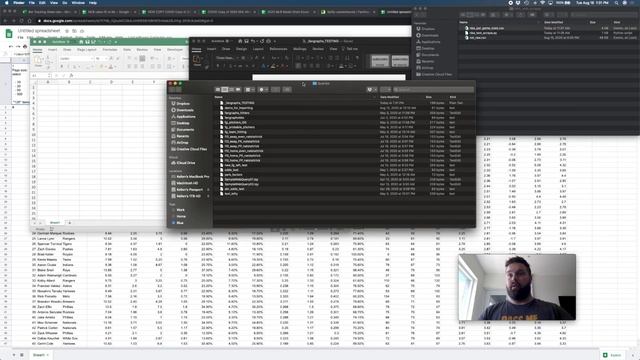Click Spotlight search icon in menu bar

pos(616,3)
